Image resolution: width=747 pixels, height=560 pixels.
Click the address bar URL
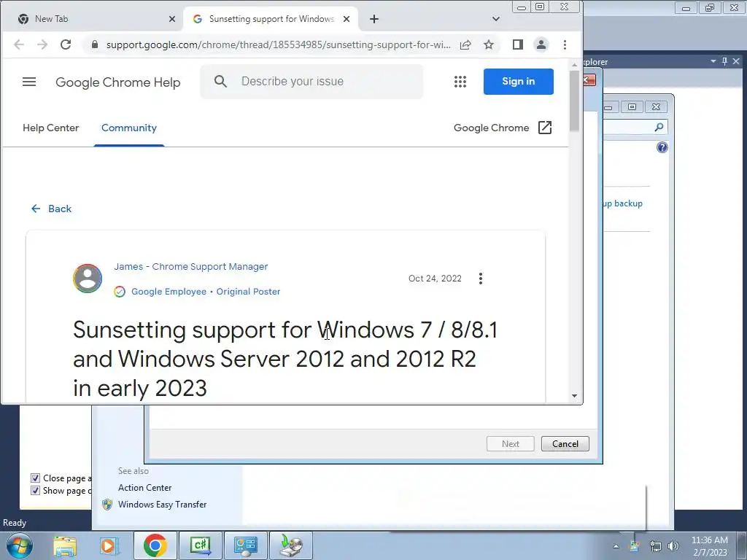(x=278, y=44)
